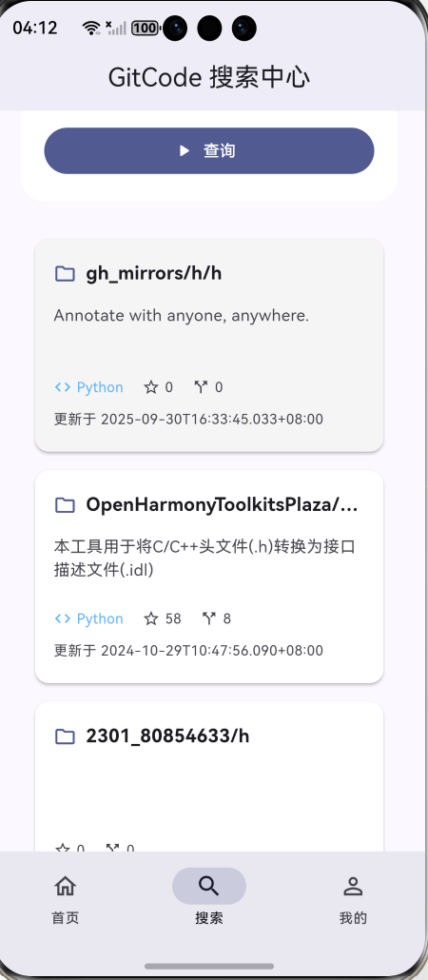Click folder icon beside 2301_80854633/h
Image resolution: width=428 pixels, height=980 pixels.
(x=65, y=736)
